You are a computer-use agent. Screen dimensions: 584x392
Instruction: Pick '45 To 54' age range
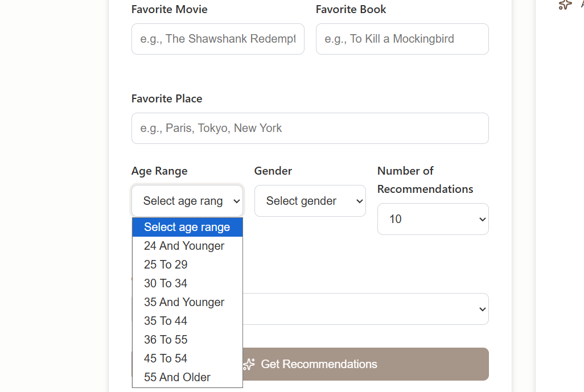click(166, 358)
